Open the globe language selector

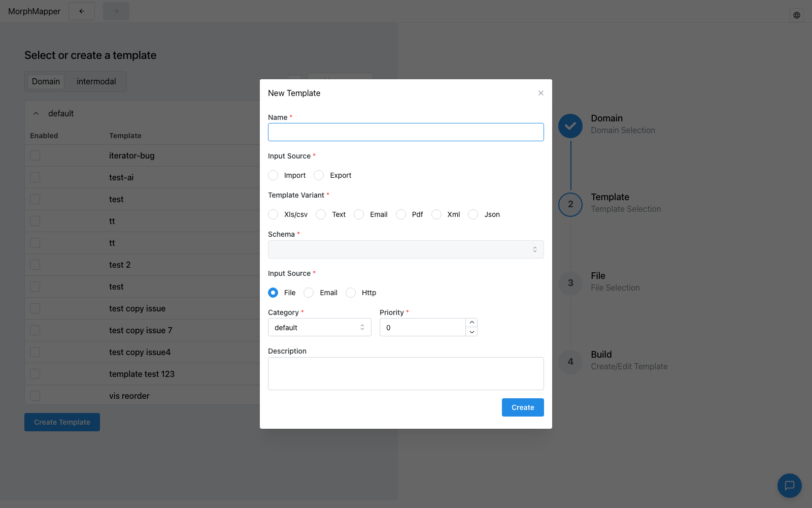797,15
